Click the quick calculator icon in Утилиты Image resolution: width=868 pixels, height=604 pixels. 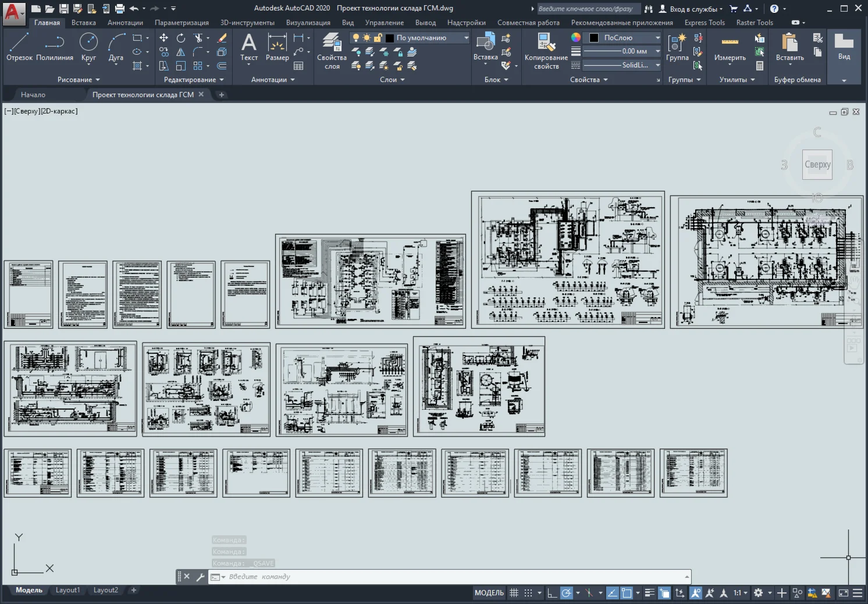pyautogui.click(x=760, y=66)
